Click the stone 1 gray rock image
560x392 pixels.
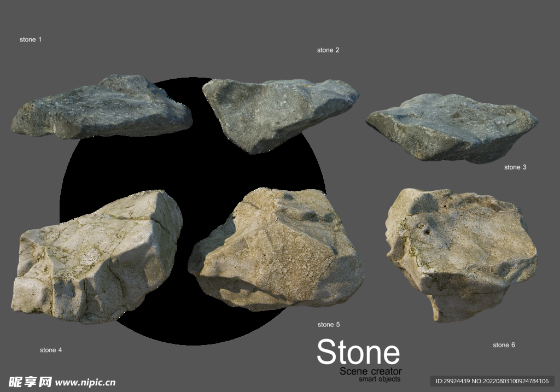(x=101, y=108)
